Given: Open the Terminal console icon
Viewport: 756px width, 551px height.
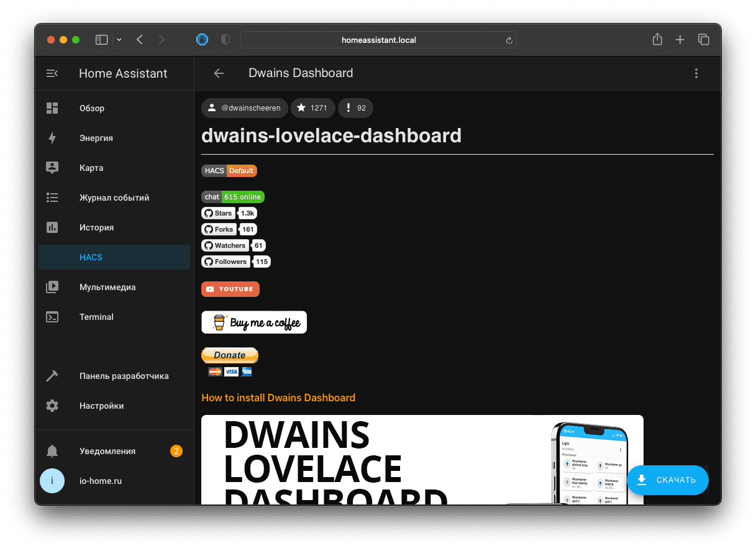Looking at the screenshot, I should (x=52, y=317).
